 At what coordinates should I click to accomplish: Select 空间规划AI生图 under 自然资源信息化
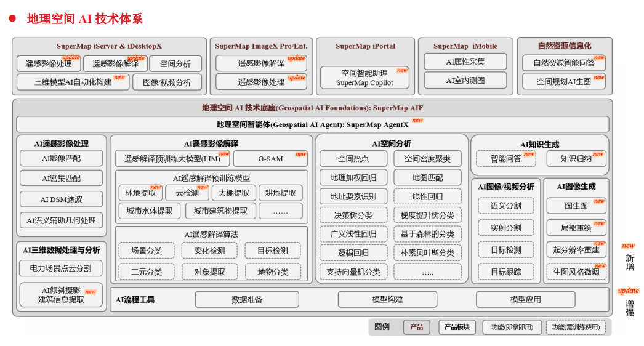coord(564,81)
